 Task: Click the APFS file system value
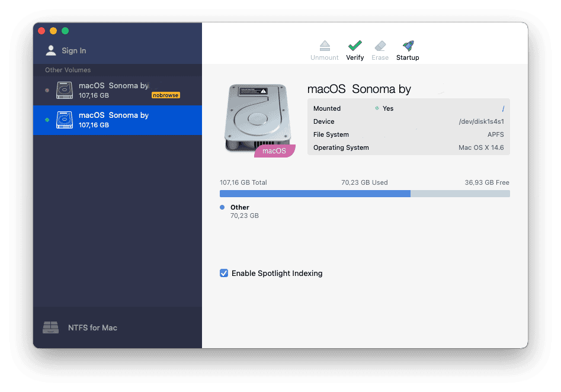click(x=495, y=134)
